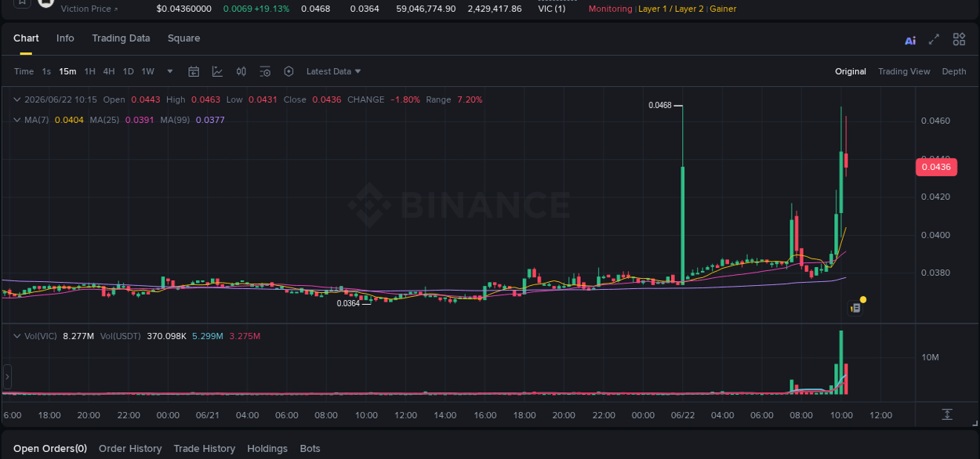Open the Square tab
Viewport: 980px width, 459px height.
pos(183,38)
